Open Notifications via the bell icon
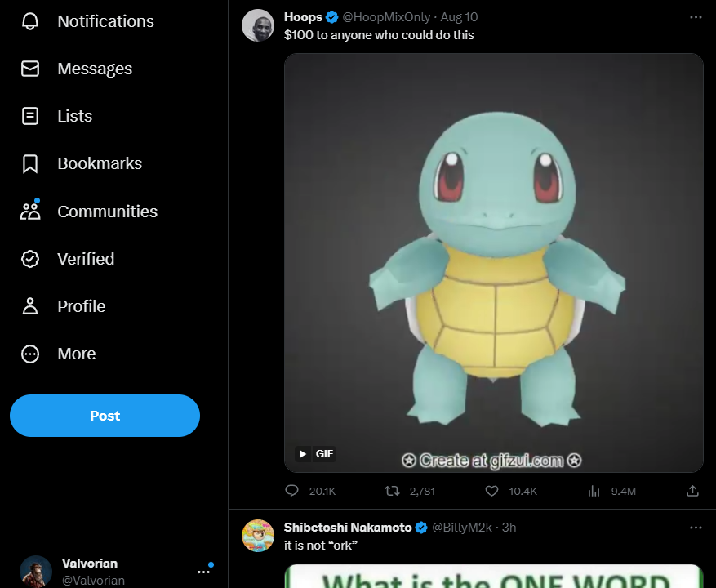716x588 pixels. (30, 21)
